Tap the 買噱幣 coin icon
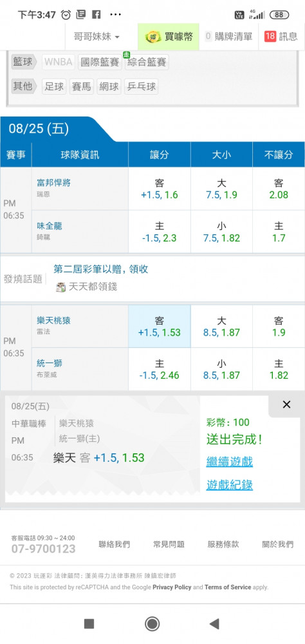 (x=154, y=37)
